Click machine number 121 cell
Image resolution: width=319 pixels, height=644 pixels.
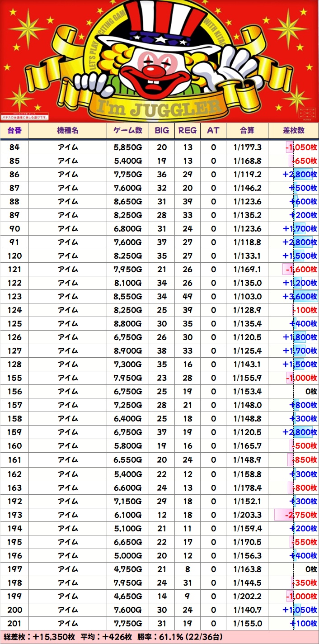tap(14, 270)
